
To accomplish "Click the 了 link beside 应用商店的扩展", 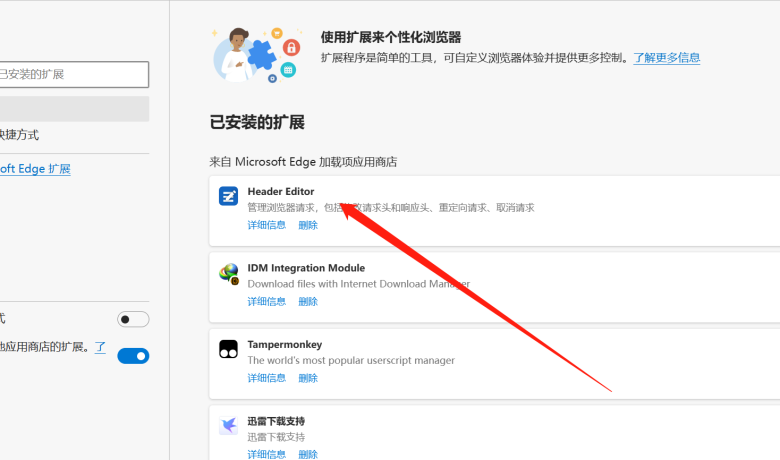I will coord(100,347).
